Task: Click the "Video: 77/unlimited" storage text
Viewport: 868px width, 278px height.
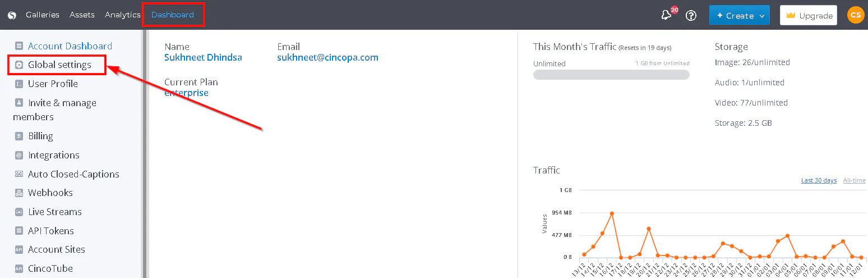Action: tap(751, 103)
